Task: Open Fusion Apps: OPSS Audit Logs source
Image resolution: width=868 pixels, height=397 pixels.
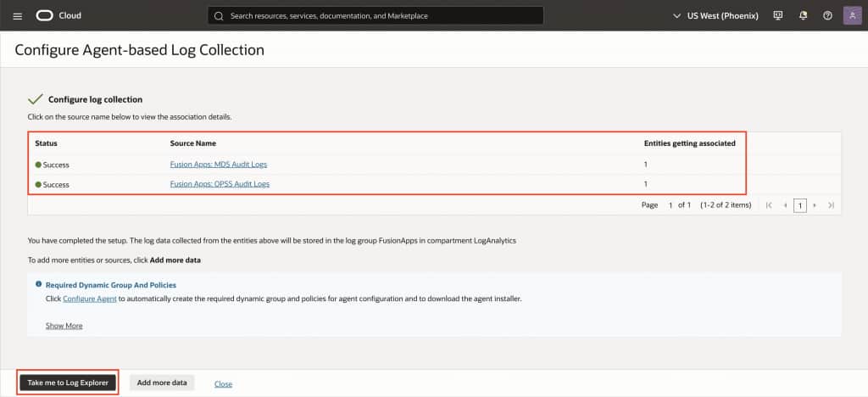Action: coord(220,184)
